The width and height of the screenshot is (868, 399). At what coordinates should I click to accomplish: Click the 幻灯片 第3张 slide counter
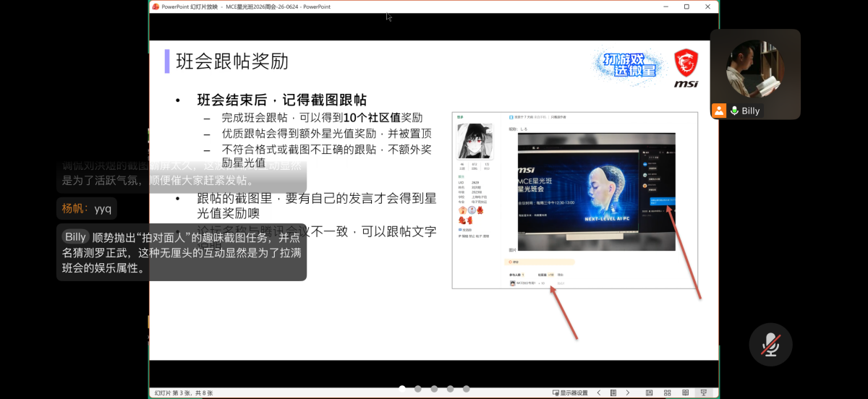tap(184, 393)
